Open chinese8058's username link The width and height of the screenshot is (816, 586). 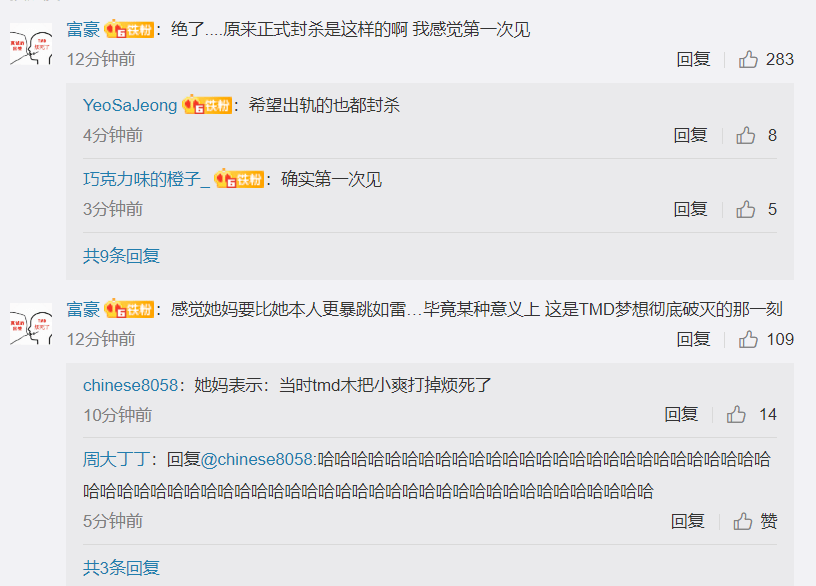[x=131, y=385]
